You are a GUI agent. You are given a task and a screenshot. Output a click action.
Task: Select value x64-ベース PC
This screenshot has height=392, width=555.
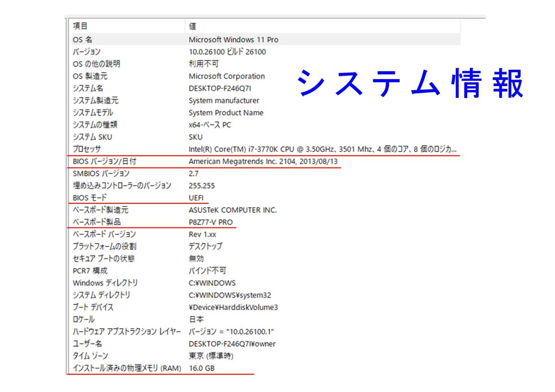click(x=210, y=125)
